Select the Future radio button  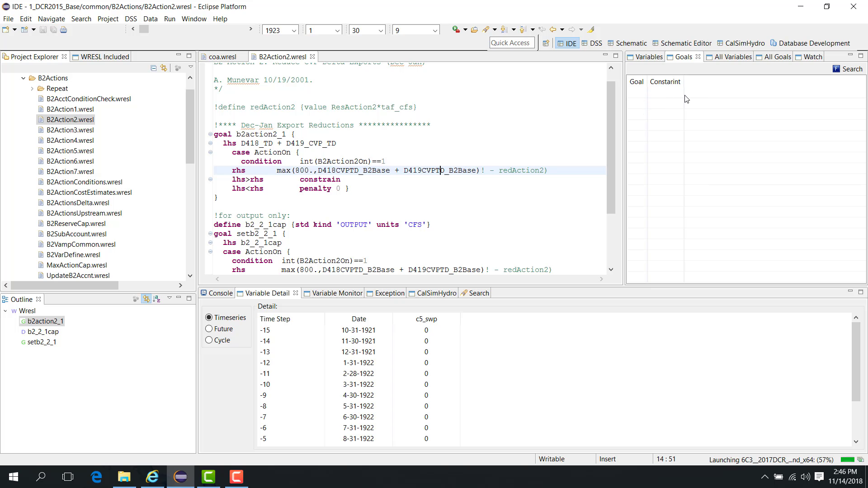[x=209, y=328]
